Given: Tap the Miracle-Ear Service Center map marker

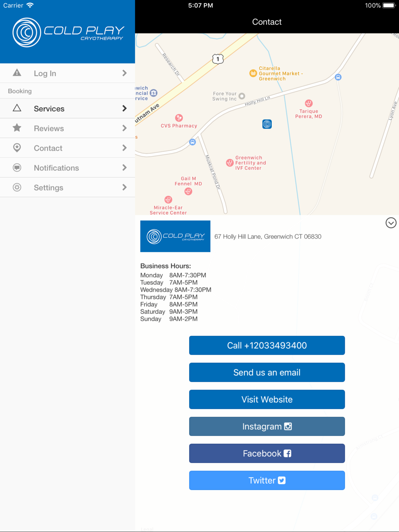Looking at the screenshot, I should (168, 199).
